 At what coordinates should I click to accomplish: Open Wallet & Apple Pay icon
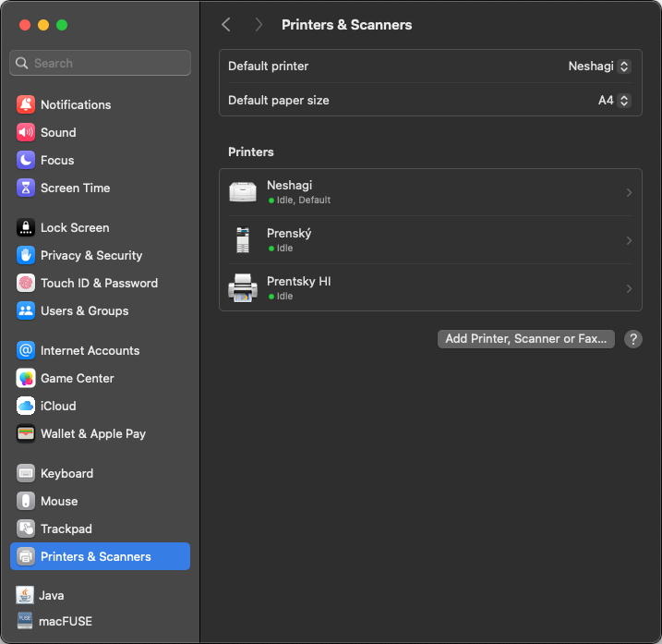pos(26,433)
